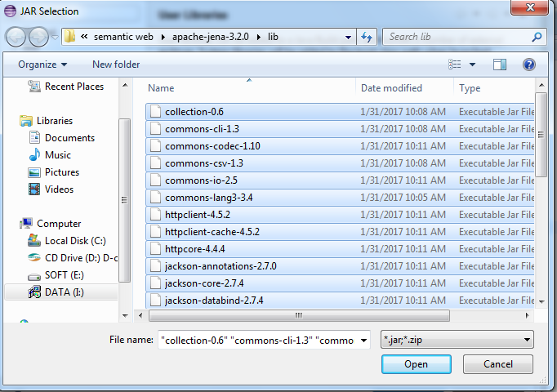This screenshot has width=557, height=392.
Task: Click the folder icon in address bar
Action: 70,37
